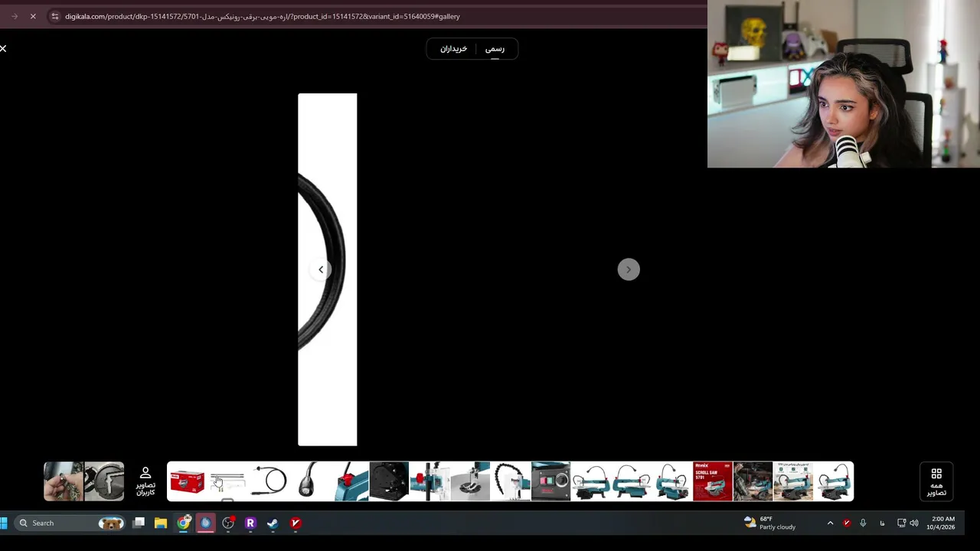Select the black gooseneck lamp thumbnail

pos(308,481)
